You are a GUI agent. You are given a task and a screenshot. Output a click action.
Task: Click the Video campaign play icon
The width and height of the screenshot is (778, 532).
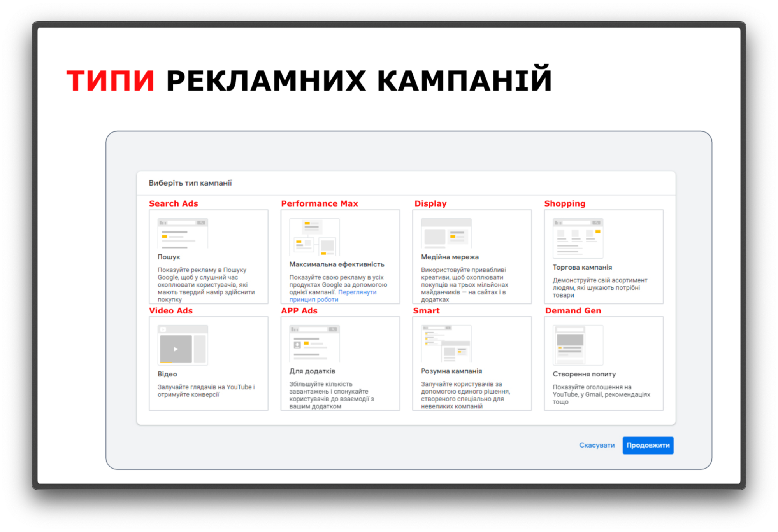click(176, 349)
